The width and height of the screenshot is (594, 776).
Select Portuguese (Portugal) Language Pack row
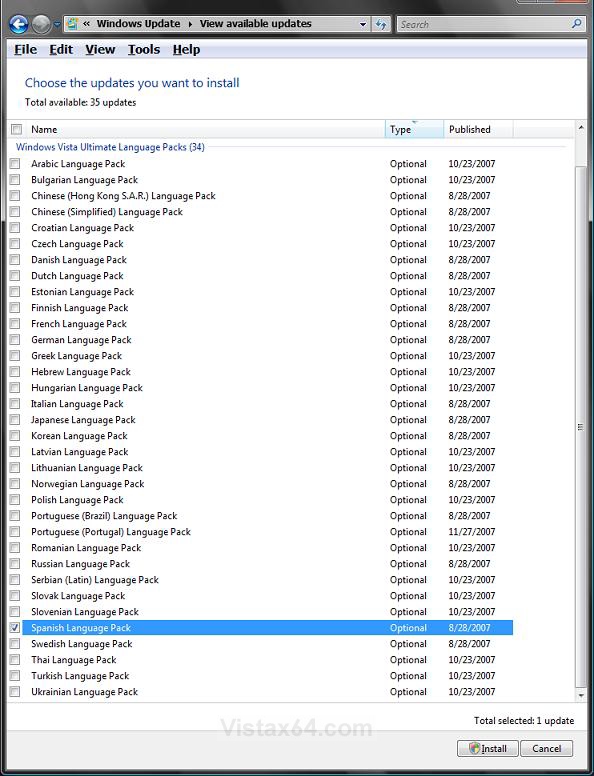pyautogui.click(x=267, y=532)
